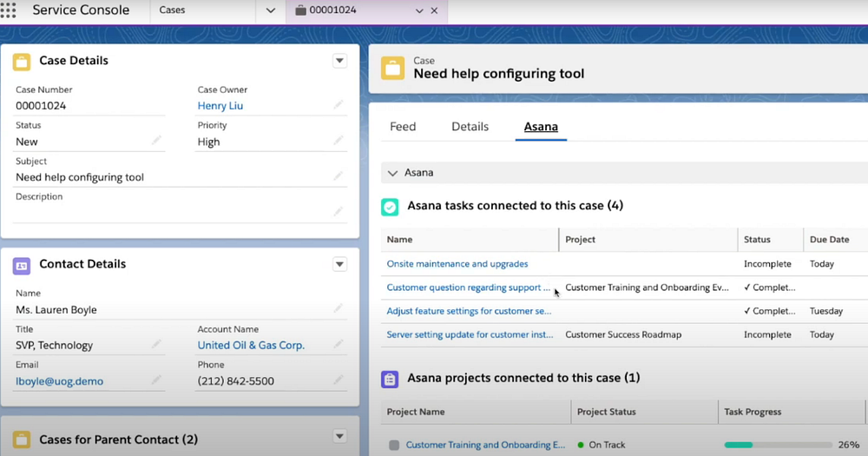This screenshot has width=868, height=456.
Task: Collapse the Asana section chevron
Action: (392, 173)
